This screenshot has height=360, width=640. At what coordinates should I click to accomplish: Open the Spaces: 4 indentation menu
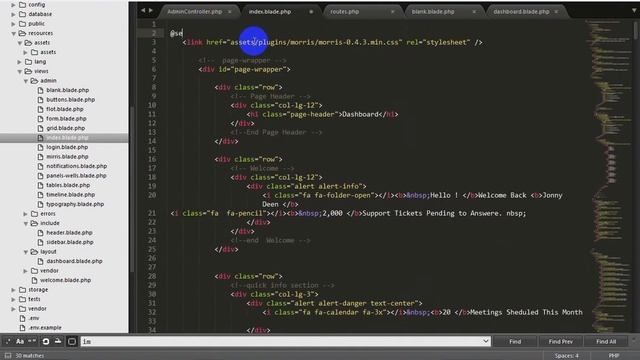(x=567, y=356)
